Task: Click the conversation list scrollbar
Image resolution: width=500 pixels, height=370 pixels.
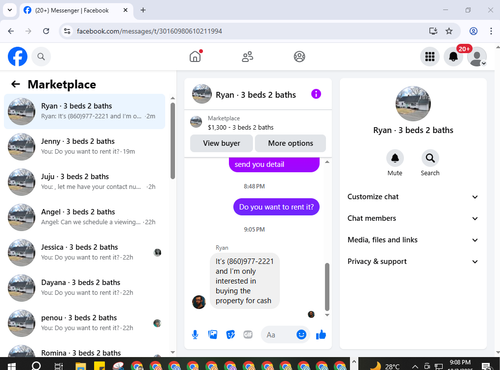Action: click(x=173, y=141)
